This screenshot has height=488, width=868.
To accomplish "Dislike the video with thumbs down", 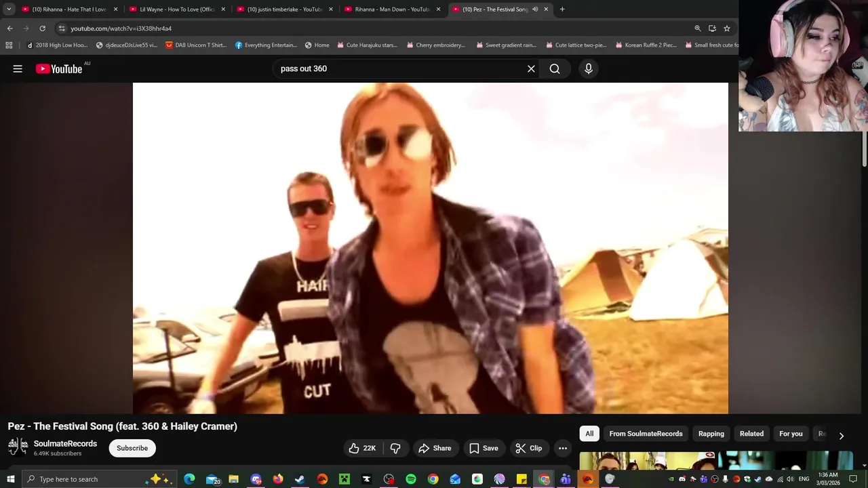I will 395,448.
